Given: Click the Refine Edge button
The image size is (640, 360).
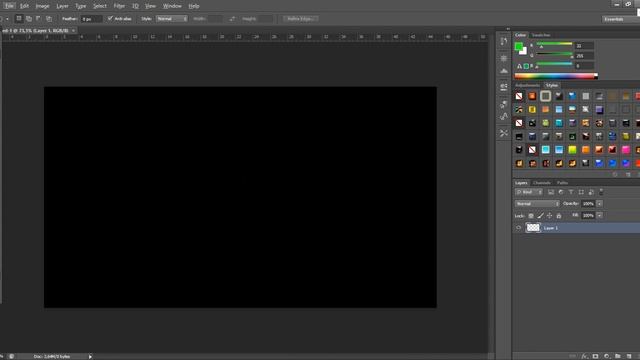Looking at the screenshot, I should pos(301,19).
